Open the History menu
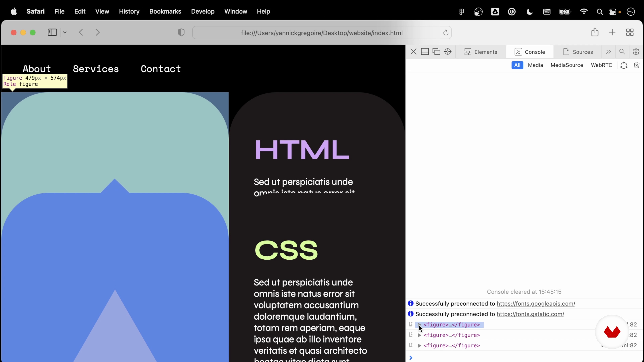The image size is (644, 362). click(x=129, y=11)
